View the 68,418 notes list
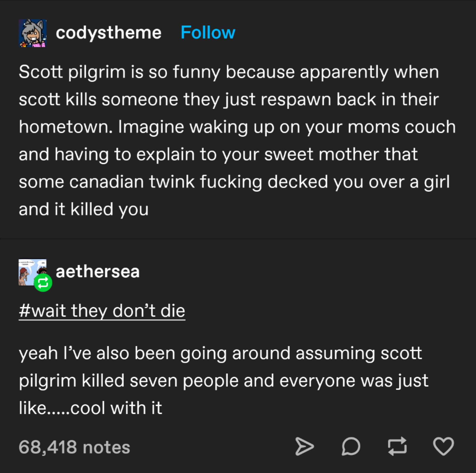476x473 pixels. coord(74,447)
